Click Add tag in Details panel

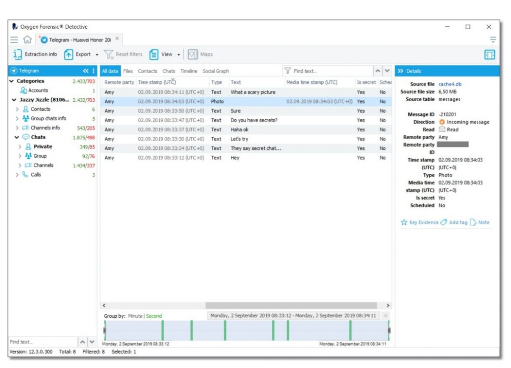click(x=454, y=222)
